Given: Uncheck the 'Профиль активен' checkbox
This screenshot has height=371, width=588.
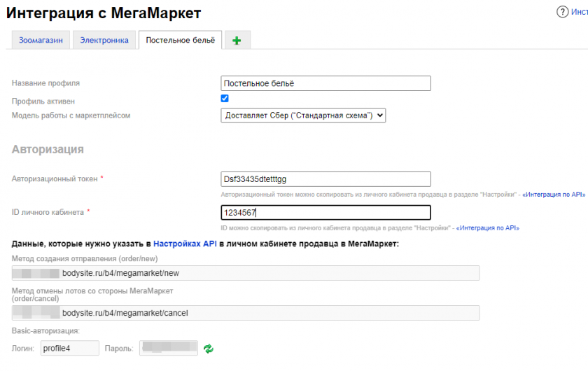Looking at the screenshot, I should (x=225, y=98).
